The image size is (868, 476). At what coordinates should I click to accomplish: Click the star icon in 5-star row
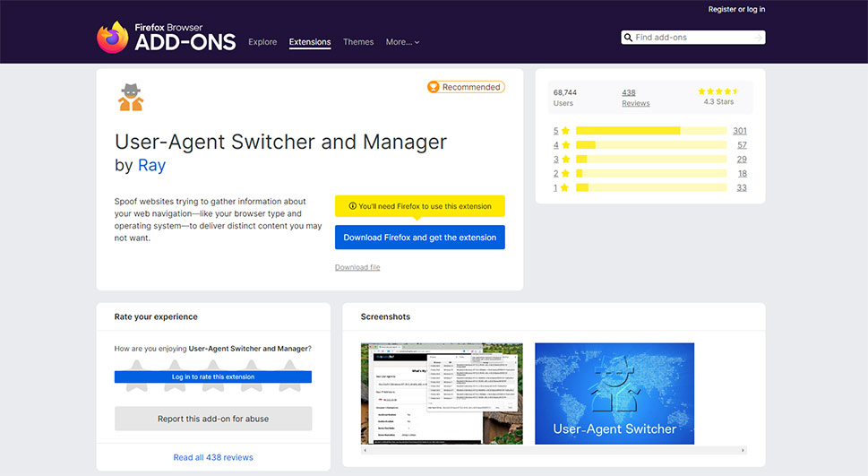tap(565, 131)
